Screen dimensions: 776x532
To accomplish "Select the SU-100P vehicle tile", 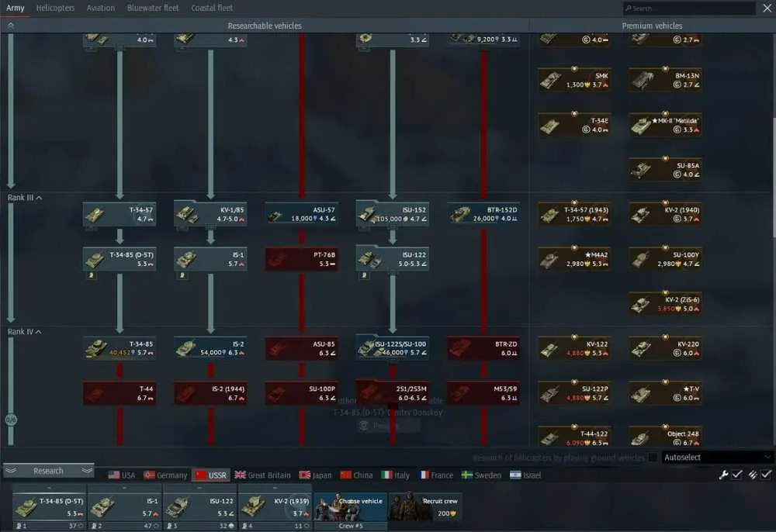I will pyautogui.click(x=302, y=393).
